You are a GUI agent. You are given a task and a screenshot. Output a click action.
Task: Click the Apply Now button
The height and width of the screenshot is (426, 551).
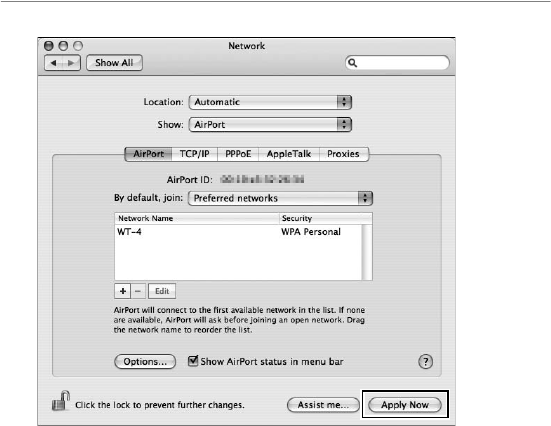click(405, 405)
